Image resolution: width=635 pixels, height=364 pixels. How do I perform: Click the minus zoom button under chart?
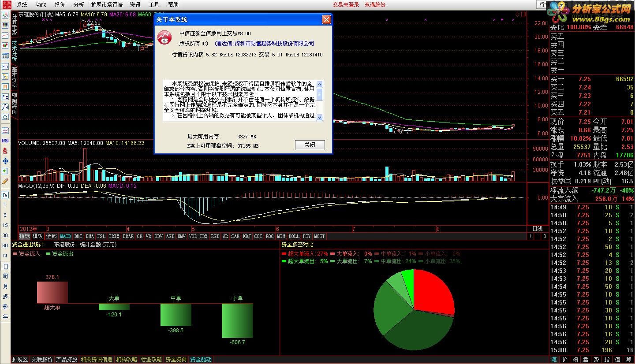click(x=538, y=236)
